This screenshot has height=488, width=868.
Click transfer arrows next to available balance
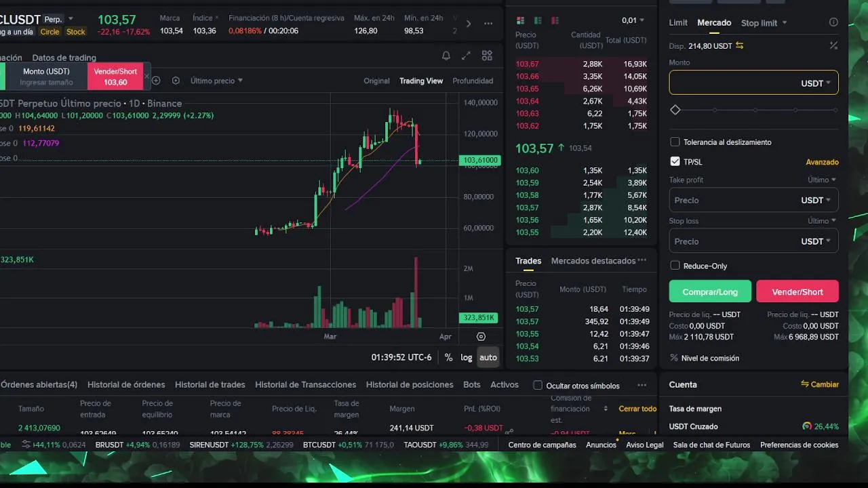[739, 45]
